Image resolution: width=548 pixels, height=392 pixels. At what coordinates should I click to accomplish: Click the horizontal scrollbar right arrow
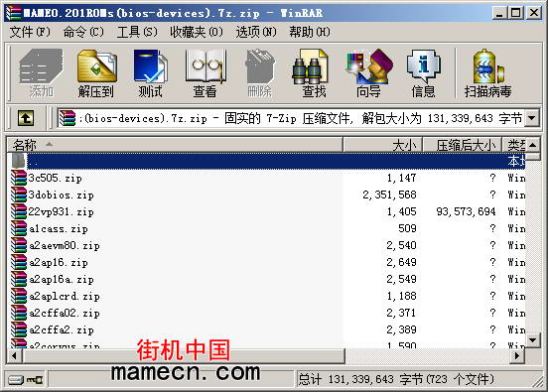pyautogui.click(x=517, y=356)
